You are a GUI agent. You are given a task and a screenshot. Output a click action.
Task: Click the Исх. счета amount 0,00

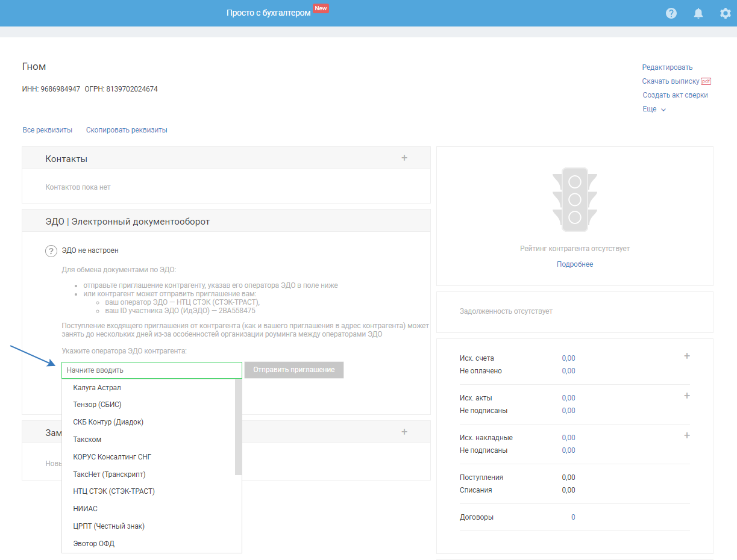click(x=568, y=358)
